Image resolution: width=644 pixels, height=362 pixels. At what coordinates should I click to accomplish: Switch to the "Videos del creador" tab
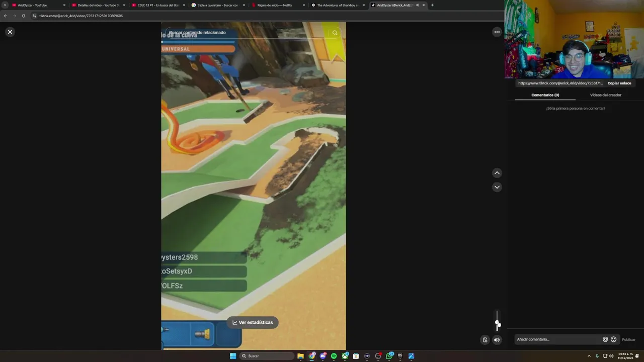click(606, 95)
